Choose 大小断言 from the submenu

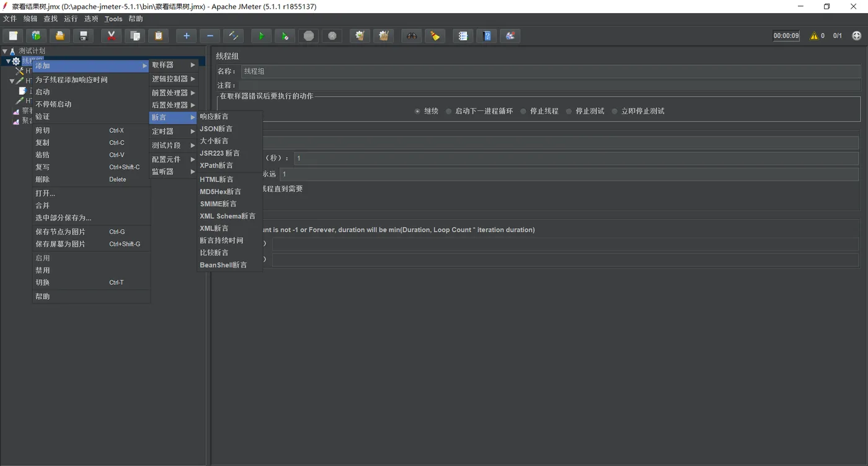(230, 141)
